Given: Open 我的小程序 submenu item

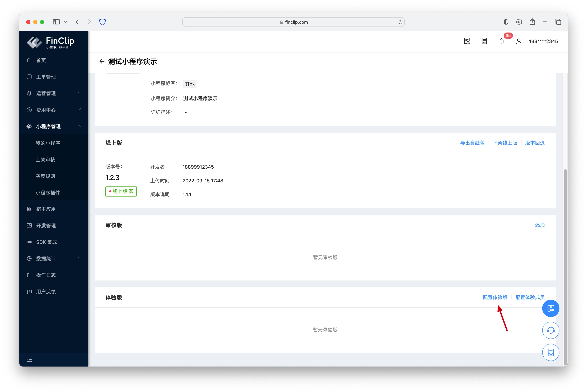Looking at the screenshot, I should 48,143.
